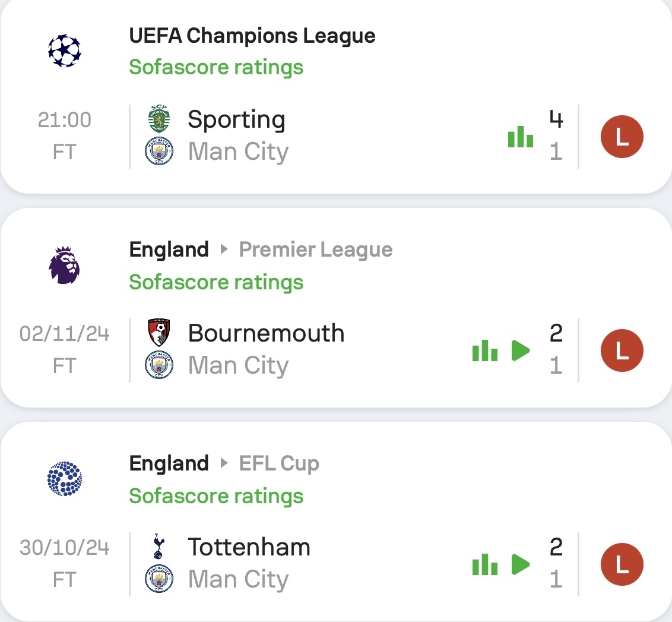Viewport: 672px width, 622px height.
Task: Open statistics icon for Tottenham match
Action: click(485, 564)
